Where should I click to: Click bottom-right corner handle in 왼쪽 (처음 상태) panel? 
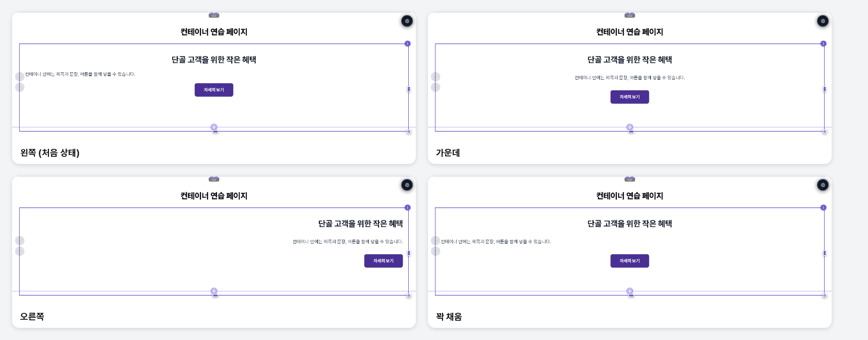click(x=409, y=132)
